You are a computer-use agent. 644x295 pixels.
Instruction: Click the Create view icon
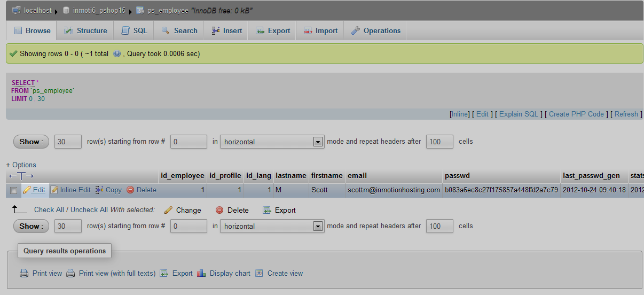click(259, 274)
